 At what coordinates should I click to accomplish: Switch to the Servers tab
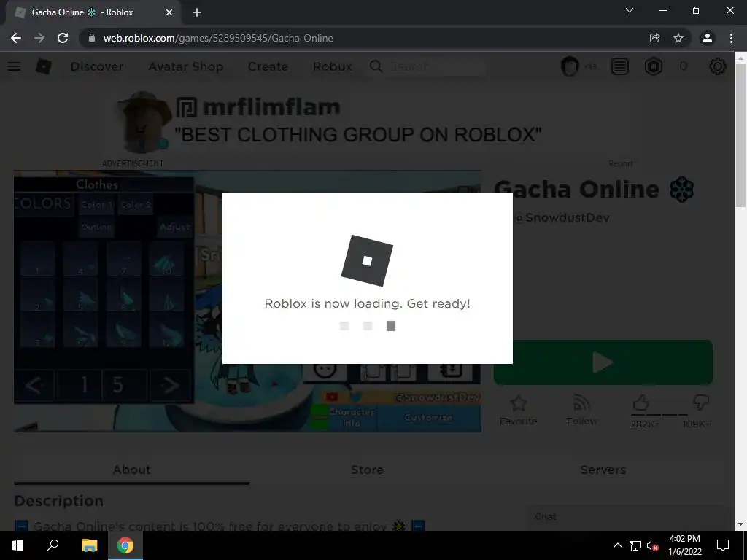(x=603, y=470)
